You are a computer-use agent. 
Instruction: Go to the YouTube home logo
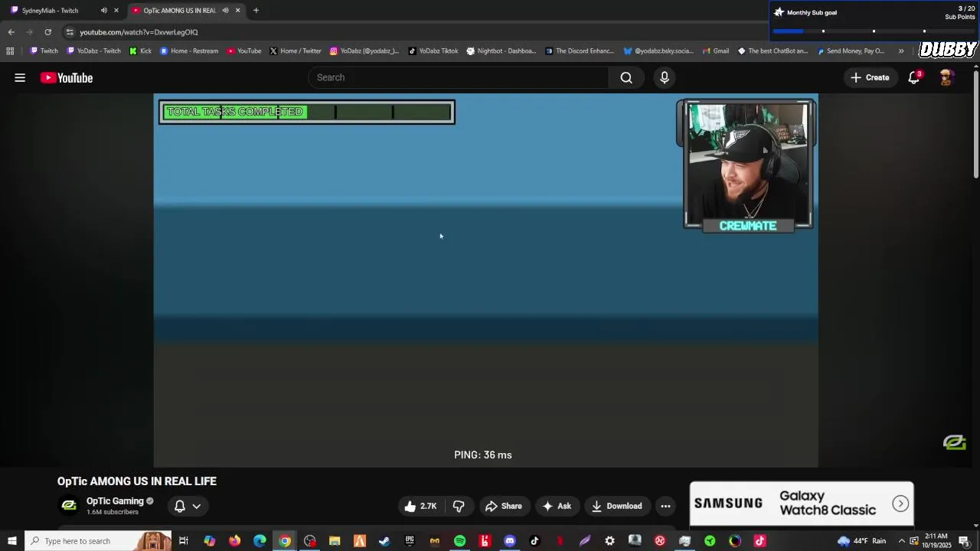click(x=67, y=77)
